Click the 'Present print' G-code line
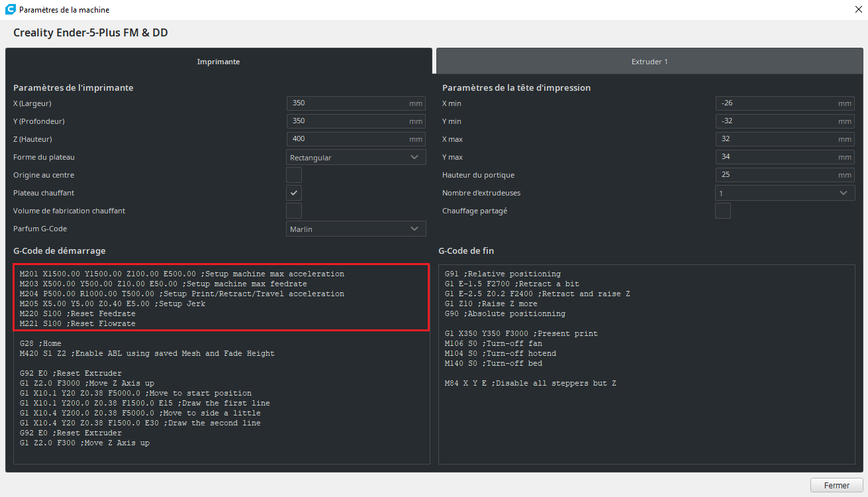 [x=521, y=333]
